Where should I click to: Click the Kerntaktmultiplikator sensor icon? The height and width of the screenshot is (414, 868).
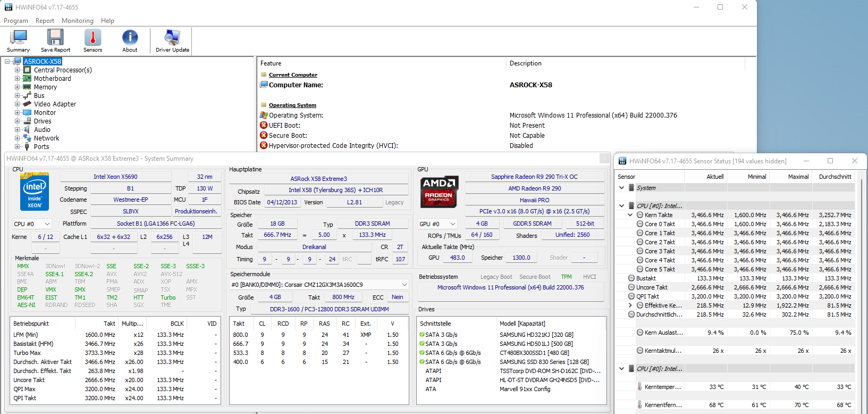(640, 351)
